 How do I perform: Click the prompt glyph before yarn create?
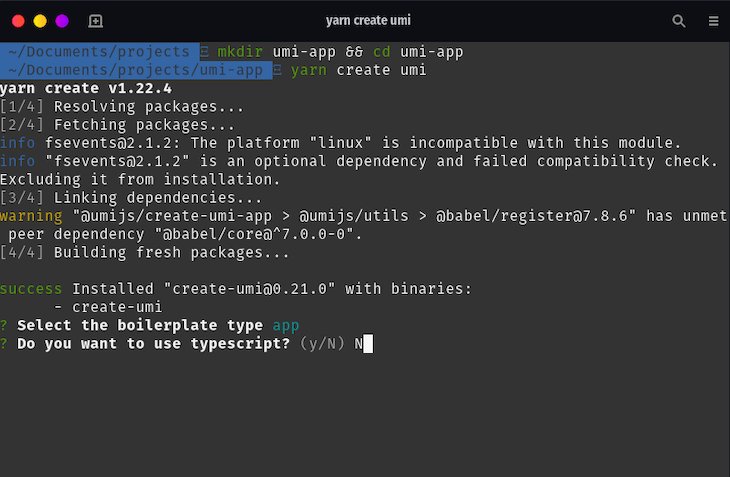click(277, 70)
